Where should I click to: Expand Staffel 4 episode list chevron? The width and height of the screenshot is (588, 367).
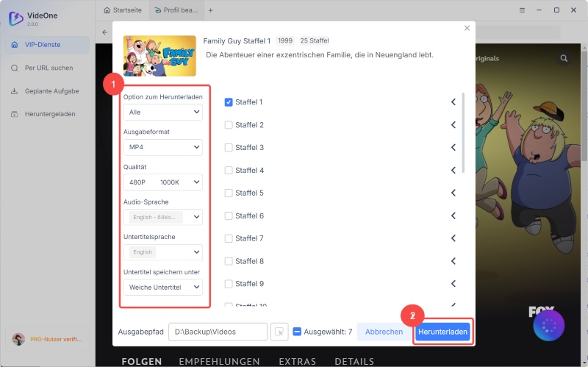pos(453,171)
